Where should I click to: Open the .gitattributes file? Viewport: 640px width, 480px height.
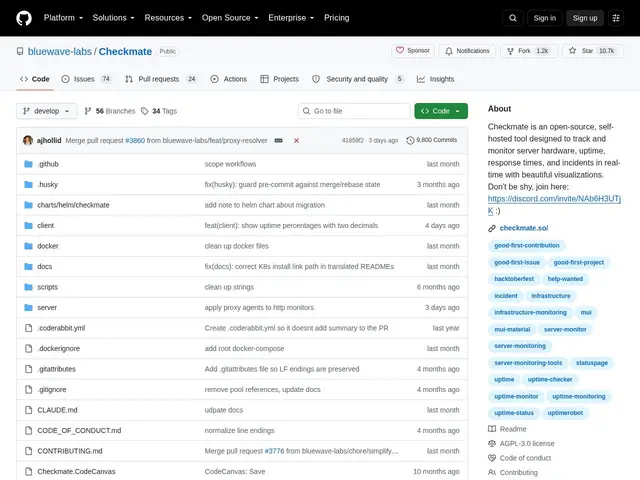pyautogui.click(x=57, y=369)
